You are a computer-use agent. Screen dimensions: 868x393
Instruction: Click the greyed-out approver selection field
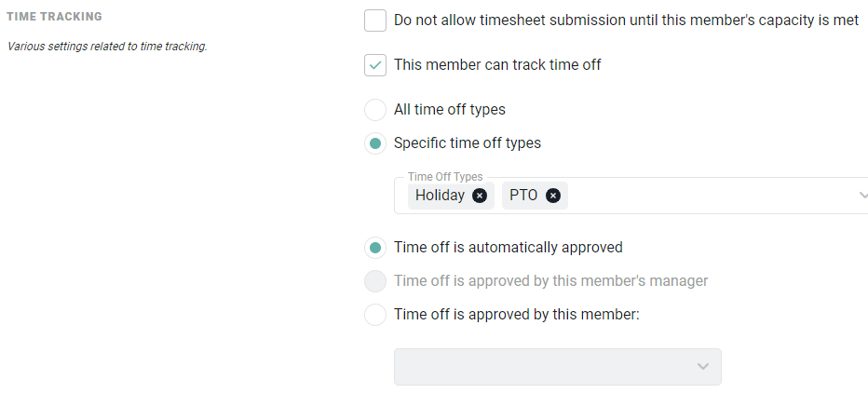tap(558, 366)
